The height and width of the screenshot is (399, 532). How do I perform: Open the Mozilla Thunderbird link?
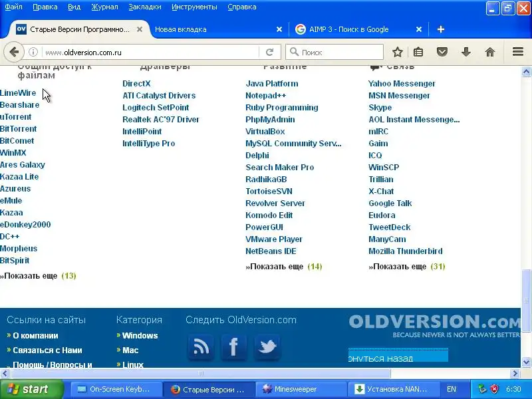[406, 251]
